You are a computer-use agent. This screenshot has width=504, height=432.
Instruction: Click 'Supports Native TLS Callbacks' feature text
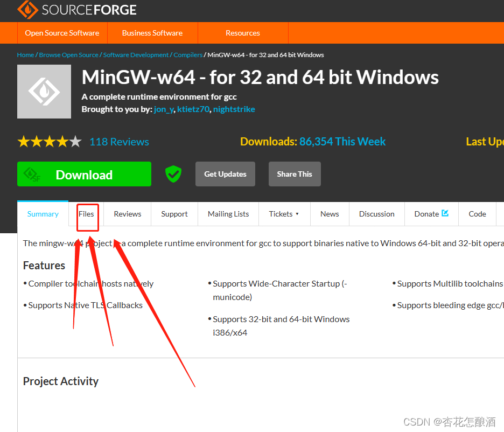click(85, 305)
